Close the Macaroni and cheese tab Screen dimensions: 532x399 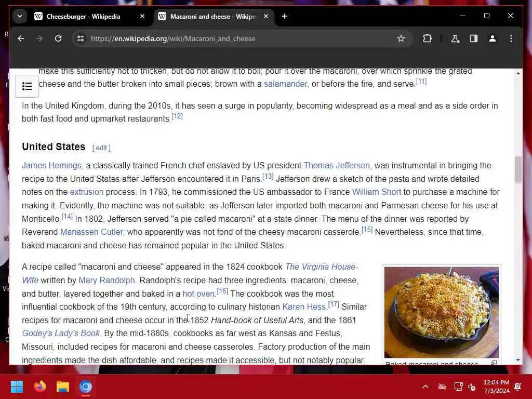coord(266,16)
